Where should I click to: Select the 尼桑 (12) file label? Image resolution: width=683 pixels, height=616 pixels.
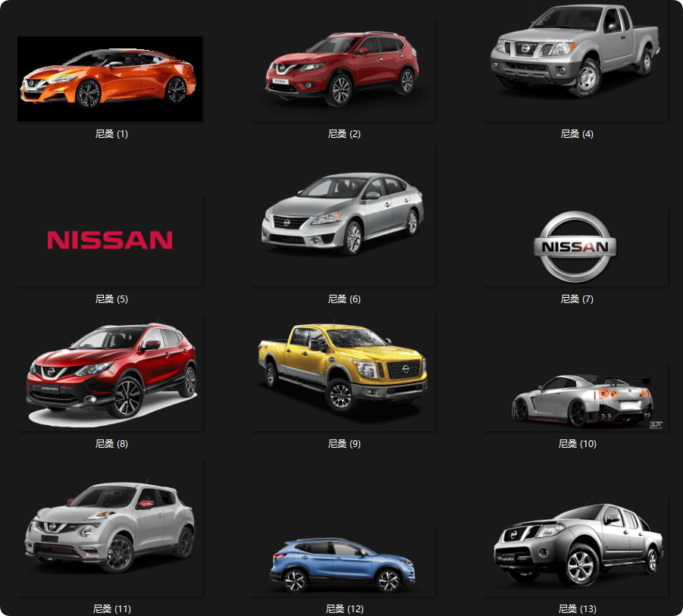click(344, 609)
